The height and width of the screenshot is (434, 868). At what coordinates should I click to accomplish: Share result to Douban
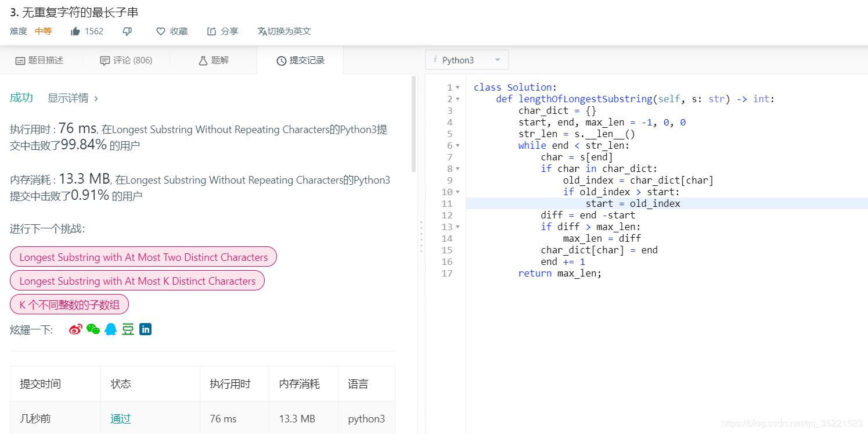[x=128, y=329]
